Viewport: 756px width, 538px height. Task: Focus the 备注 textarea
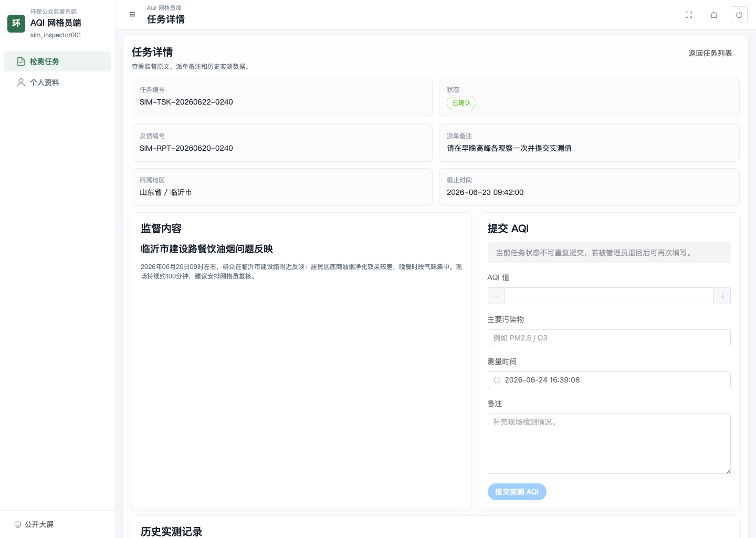point(609,443)
